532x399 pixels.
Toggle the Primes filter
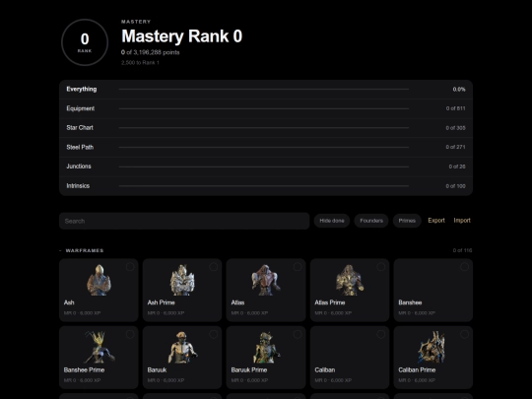407,221
